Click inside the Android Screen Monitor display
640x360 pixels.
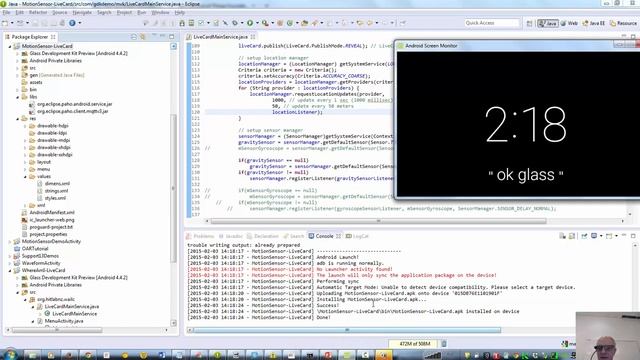pos(518,123)
